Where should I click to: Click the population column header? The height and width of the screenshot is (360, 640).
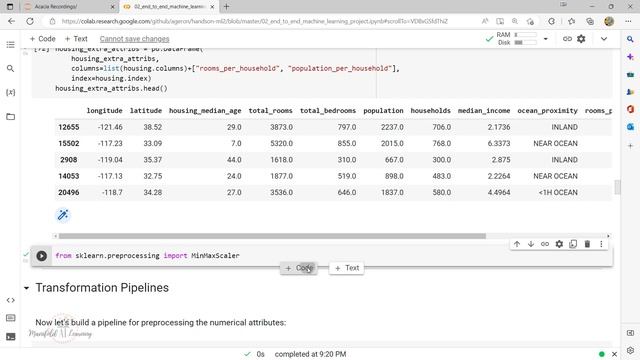383,111
